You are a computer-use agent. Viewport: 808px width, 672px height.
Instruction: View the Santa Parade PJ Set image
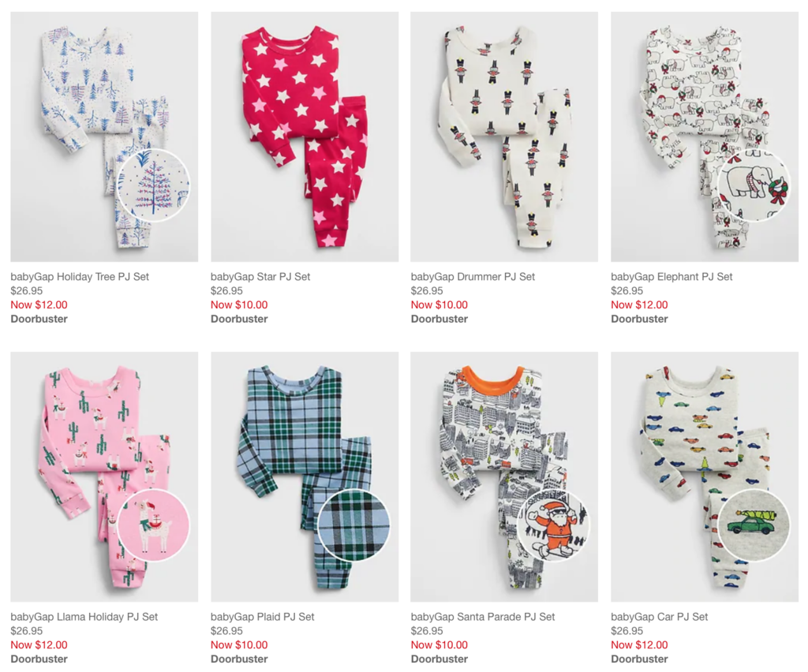pos(504,477)
